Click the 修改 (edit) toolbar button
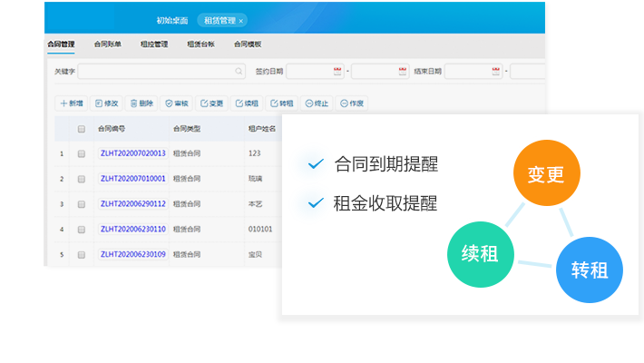 point(107,103)
